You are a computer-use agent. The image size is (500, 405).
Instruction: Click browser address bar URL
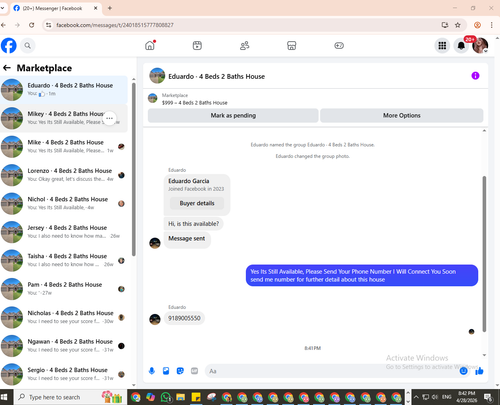[x=115, y=25]
